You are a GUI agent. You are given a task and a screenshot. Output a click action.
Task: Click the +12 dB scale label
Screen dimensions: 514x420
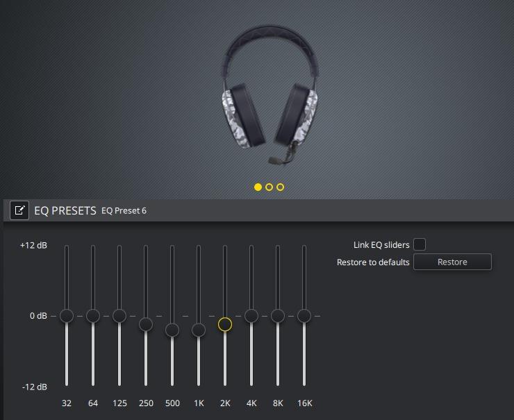coord(33,245)
